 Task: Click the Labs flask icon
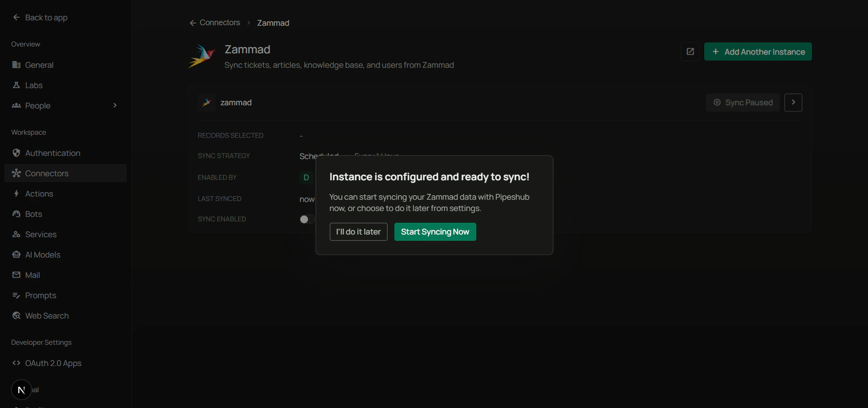16,85
